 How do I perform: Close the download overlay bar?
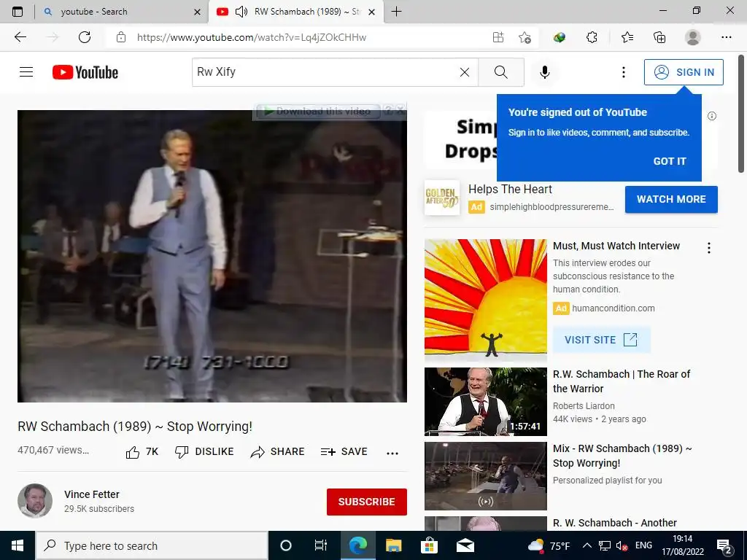[x=400, y=111]
